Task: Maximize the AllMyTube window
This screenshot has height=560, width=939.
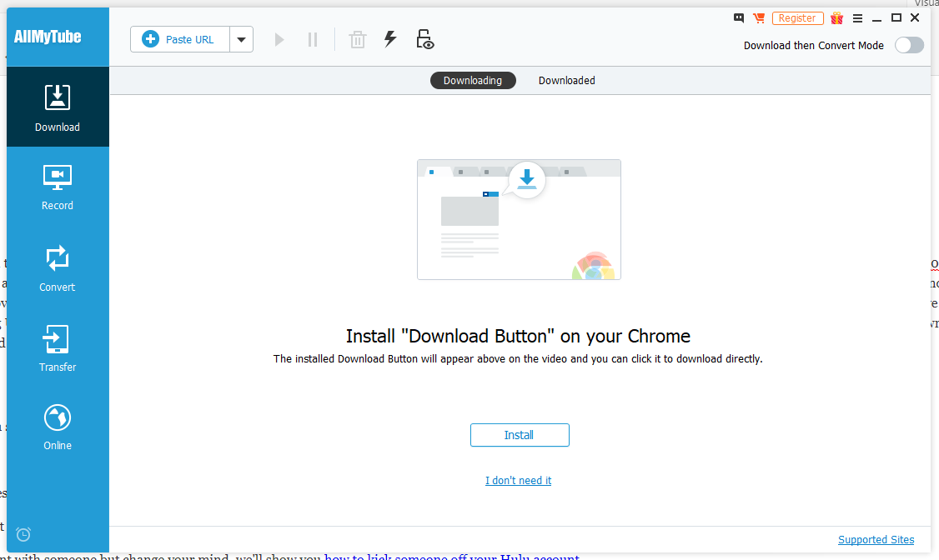Action: (x=896, y=18)
